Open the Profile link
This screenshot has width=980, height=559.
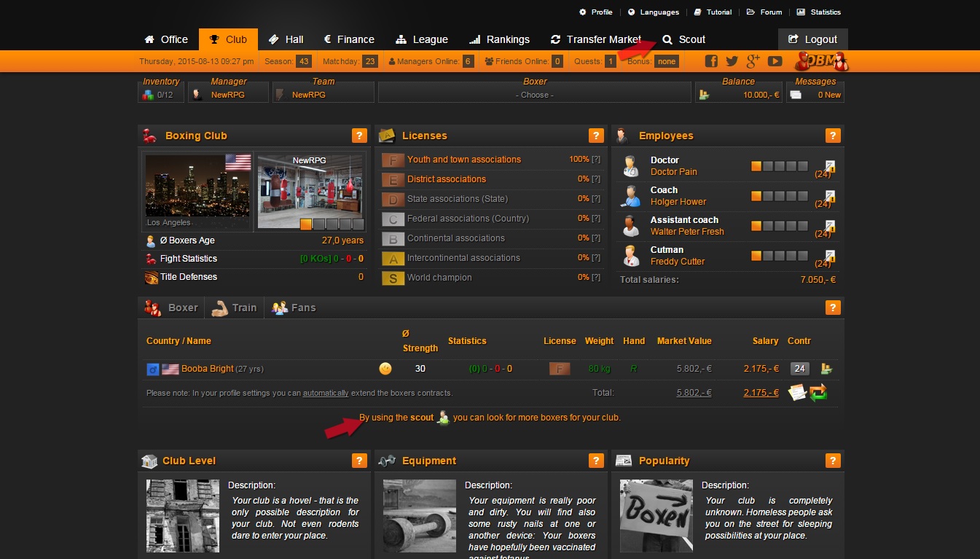click(596, 12)
